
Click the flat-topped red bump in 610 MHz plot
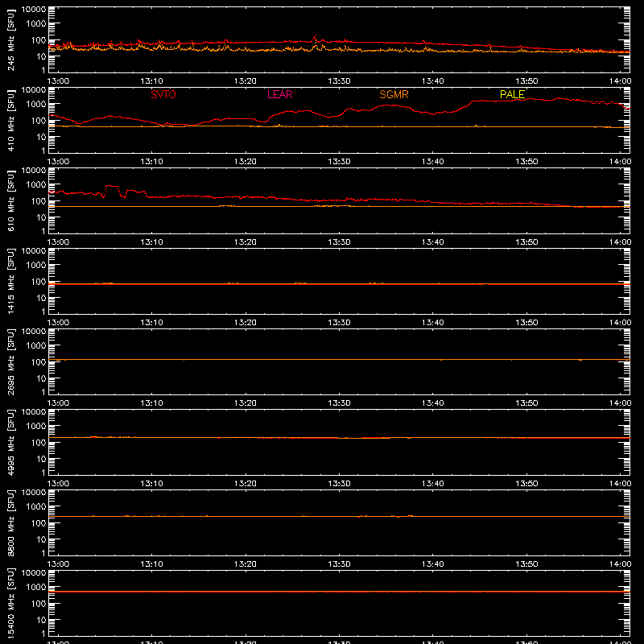tap(112, 187)
